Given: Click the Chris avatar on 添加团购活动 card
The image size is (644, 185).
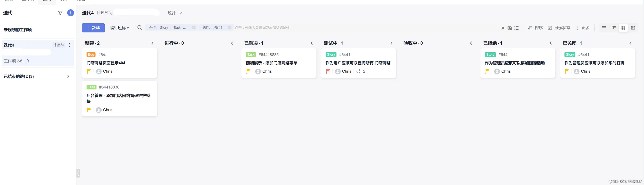Looking at the screenshot, I should 497,72.
